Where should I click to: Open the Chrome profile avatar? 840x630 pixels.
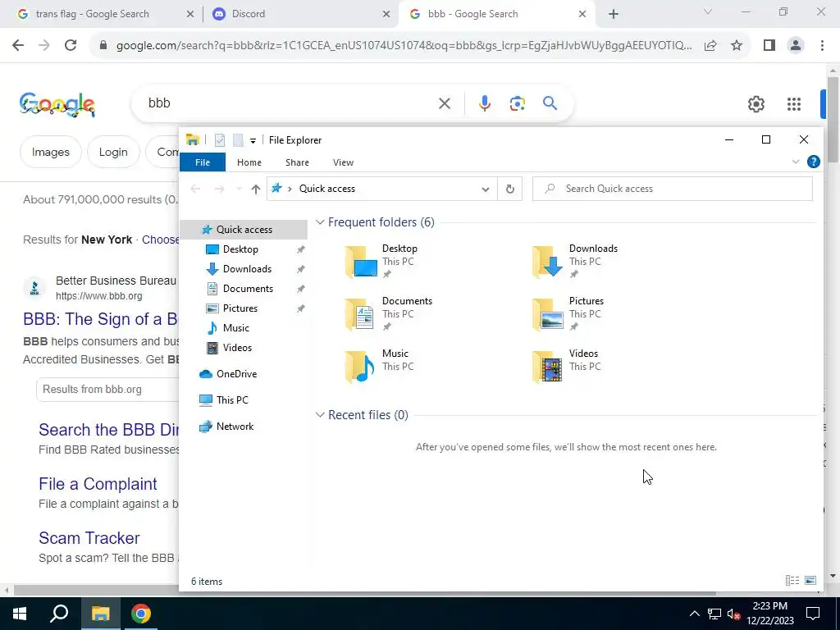click(x=796, y=46)
